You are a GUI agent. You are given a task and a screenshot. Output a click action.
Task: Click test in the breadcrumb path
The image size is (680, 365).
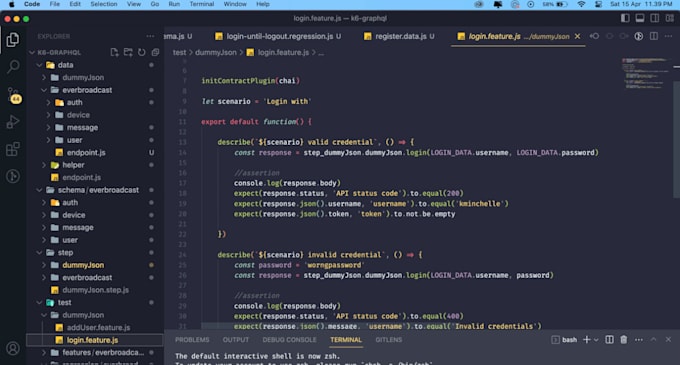point(179,52)
